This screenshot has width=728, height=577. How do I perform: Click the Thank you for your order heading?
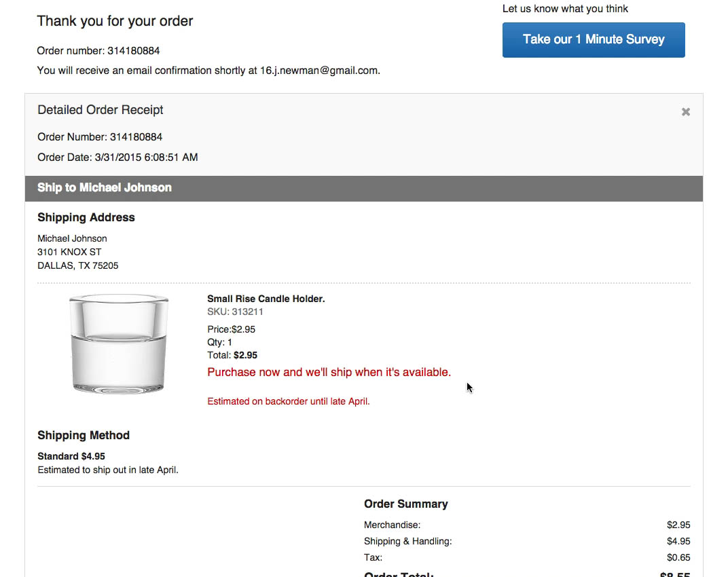tap(115, 21)
